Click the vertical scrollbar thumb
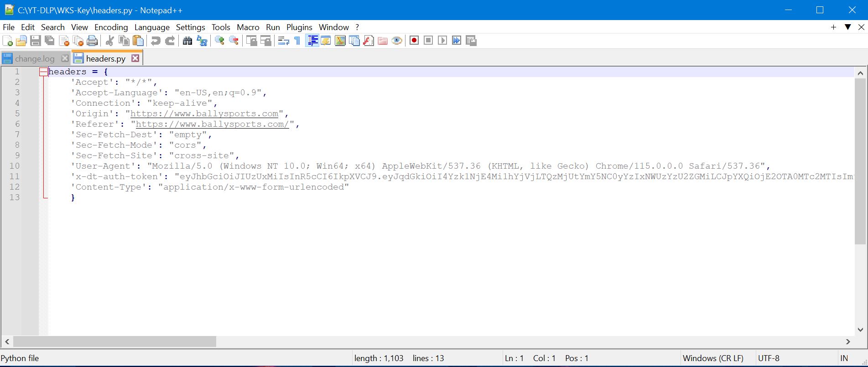 click(860, 161)
